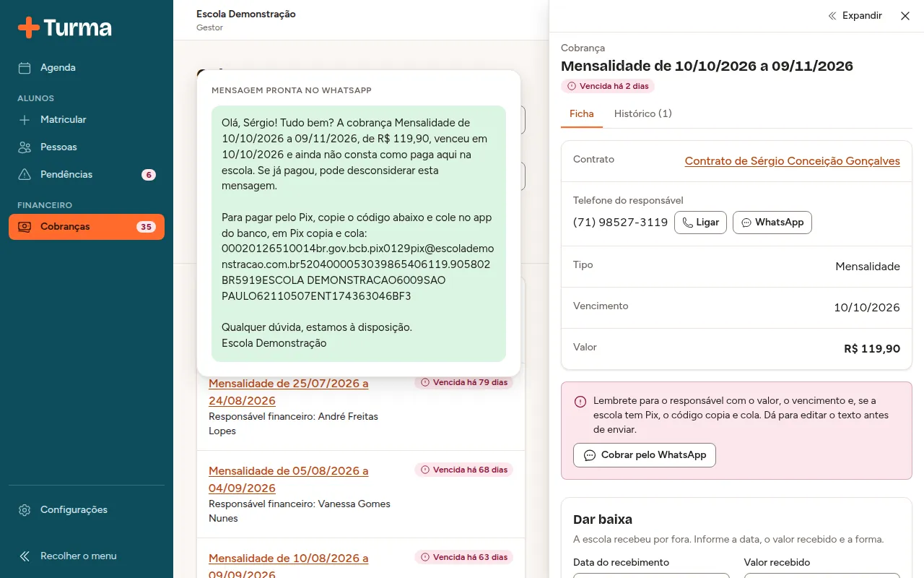Screen dimensions: 924x578
Task: Open Agenda via its calendar icon
Action: pyautogui.click(x=25, y=68)
